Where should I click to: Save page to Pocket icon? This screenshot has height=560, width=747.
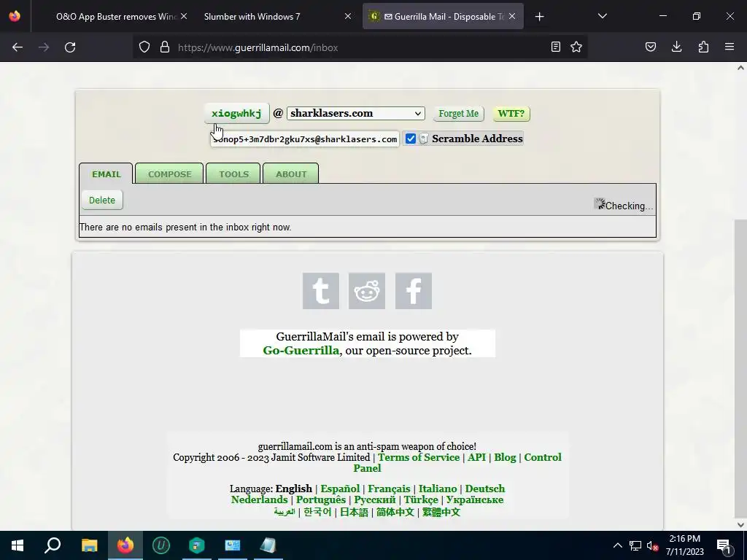click(650, 47)
